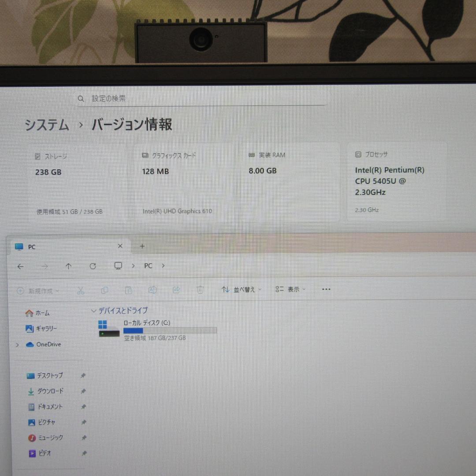This screenshot has width=476, height=476.
Task: Select the Rename icon
Action: point(152,290)
